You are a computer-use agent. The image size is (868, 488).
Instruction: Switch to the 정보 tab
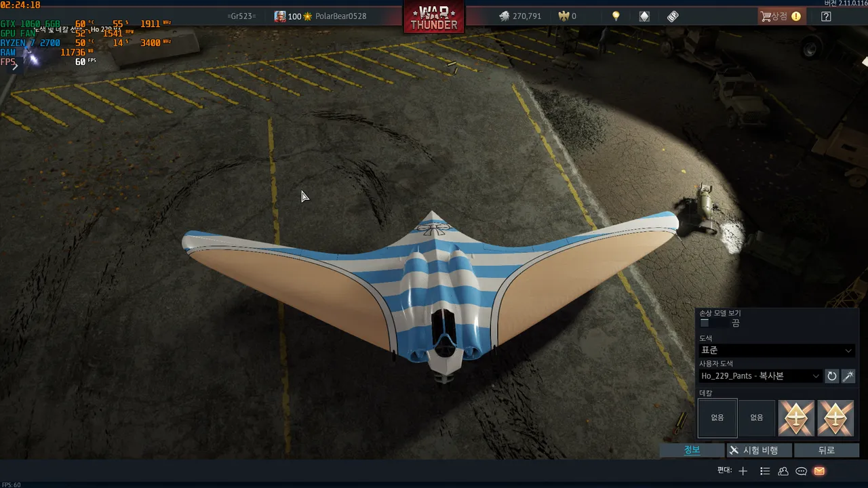pyautogui.click(x=692, y=450)
